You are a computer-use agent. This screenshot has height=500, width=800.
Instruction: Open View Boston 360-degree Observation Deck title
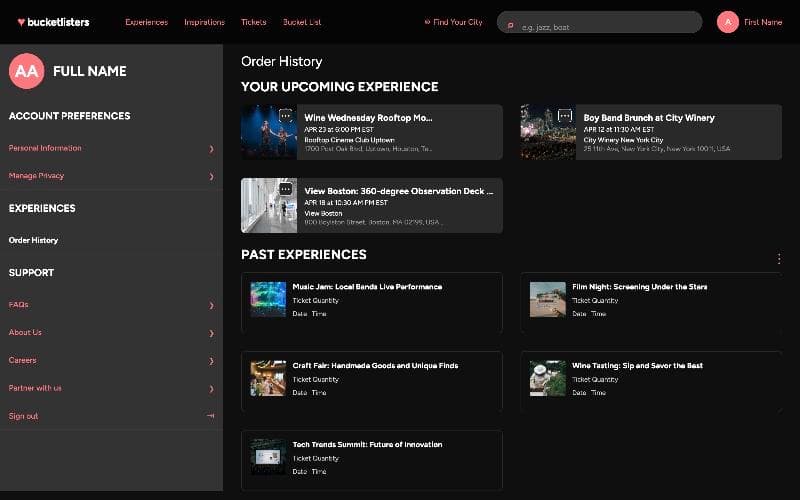tap(399, 191)
